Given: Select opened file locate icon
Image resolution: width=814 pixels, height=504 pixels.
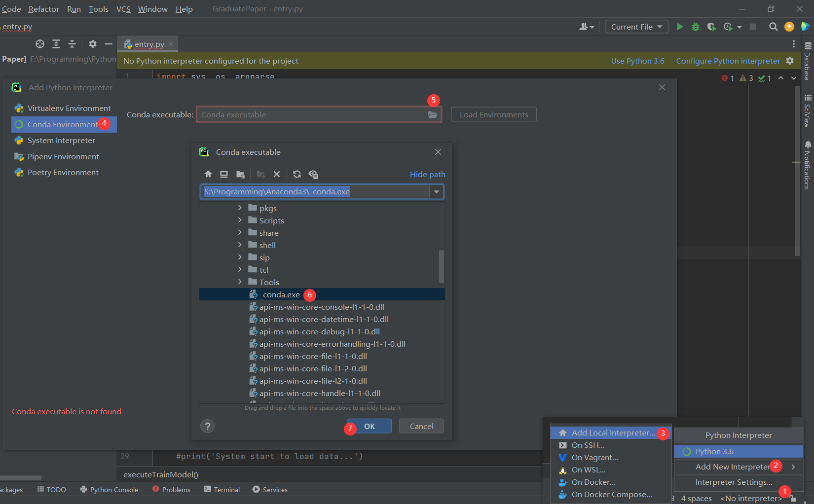Looking at the screenshot, I should 40,44.
